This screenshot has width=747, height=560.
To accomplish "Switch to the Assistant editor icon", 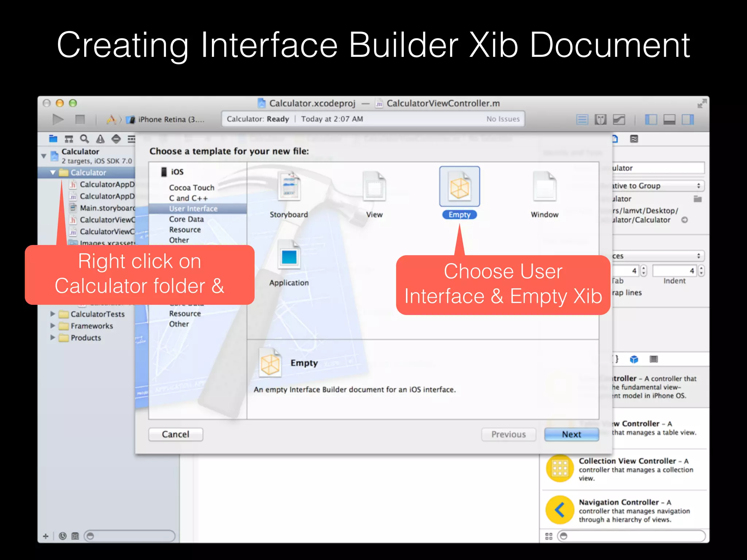I will (600, 120).
